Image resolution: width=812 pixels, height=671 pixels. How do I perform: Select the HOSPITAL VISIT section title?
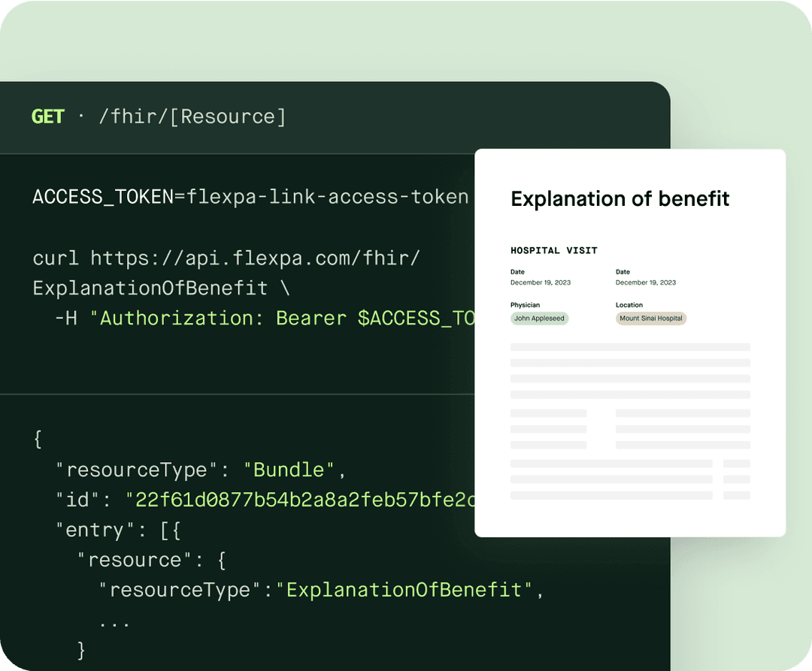coord(553,250)
